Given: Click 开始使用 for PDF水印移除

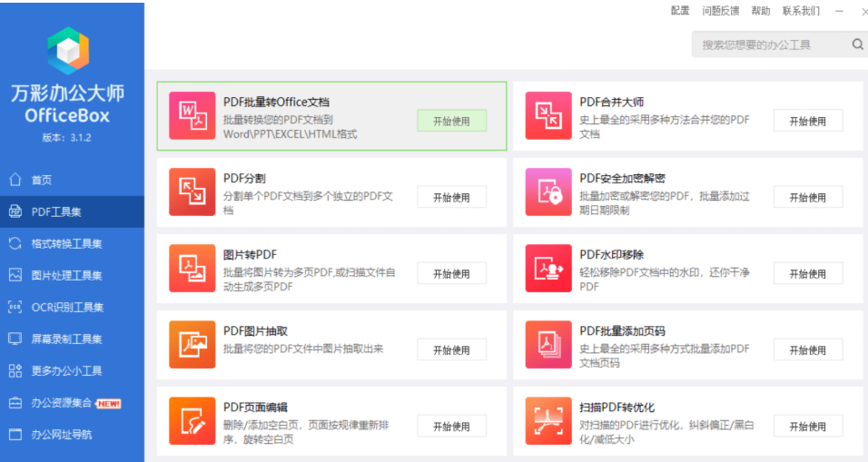Looking at the screenshot, I should pyautogui.click(x=808, y=274).
